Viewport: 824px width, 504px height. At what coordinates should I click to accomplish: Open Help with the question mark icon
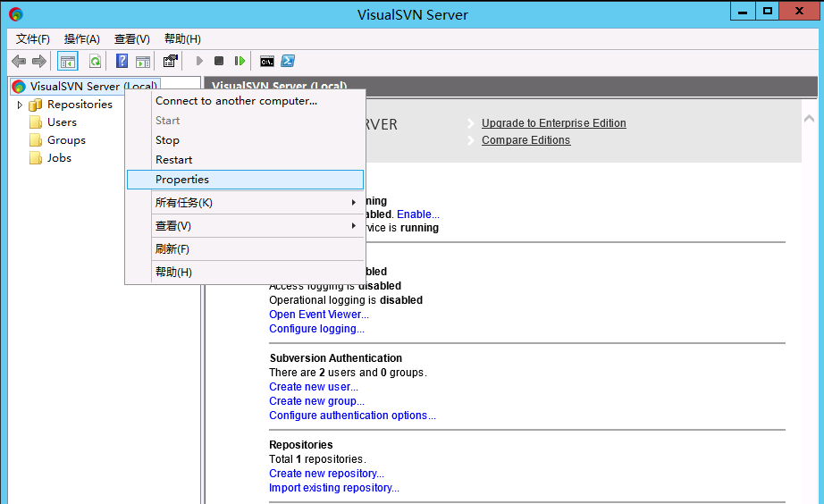click(x=122, y=61)
